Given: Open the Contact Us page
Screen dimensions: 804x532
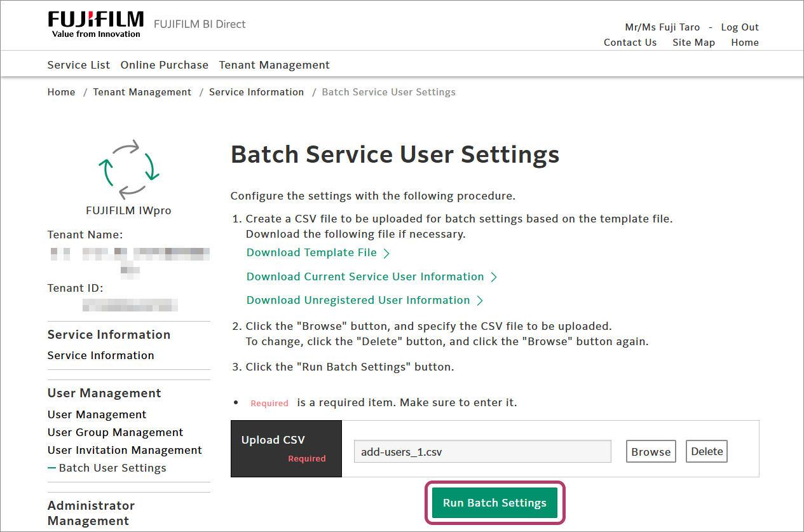Looking at the screenshot, I should (630, 43).
